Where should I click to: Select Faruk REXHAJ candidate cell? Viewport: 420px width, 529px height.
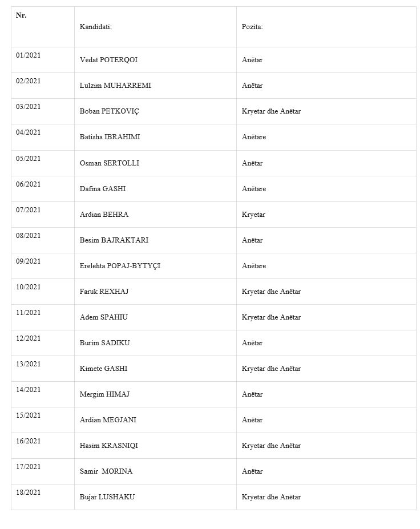point(156,292)
